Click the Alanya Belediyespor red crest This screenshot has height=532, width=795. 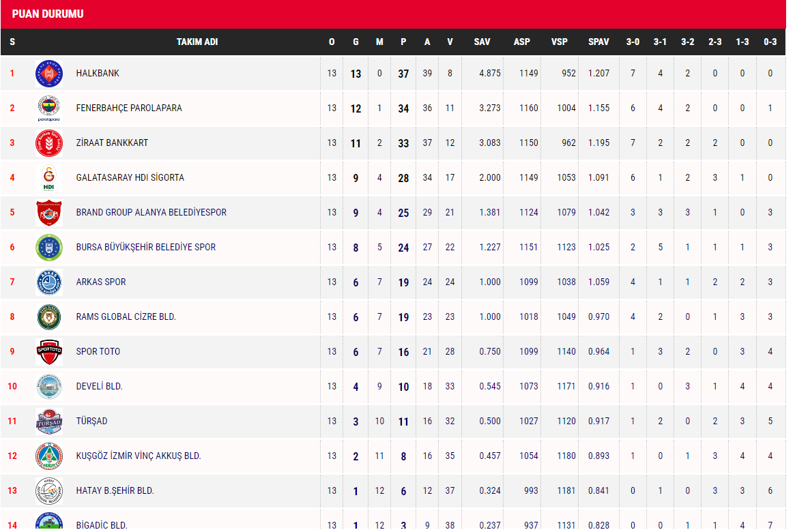pyautogui.click(x=49, y=212)
